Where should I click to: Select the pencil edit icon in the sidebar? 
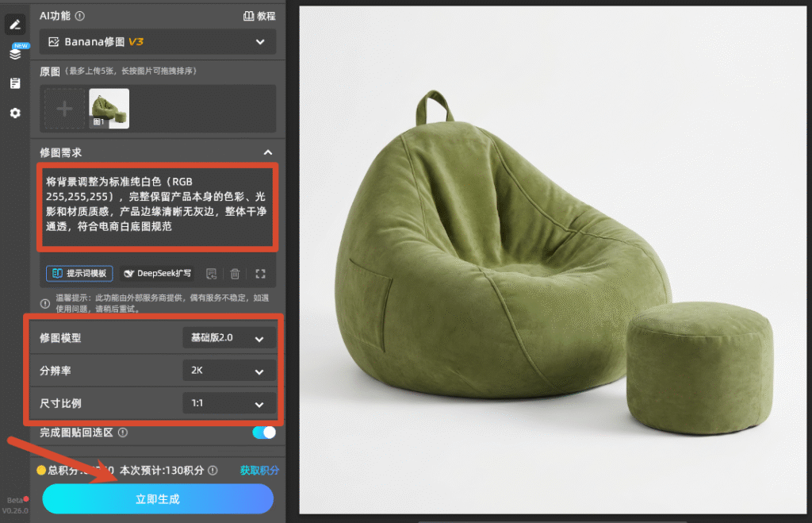tap(15, 25)
